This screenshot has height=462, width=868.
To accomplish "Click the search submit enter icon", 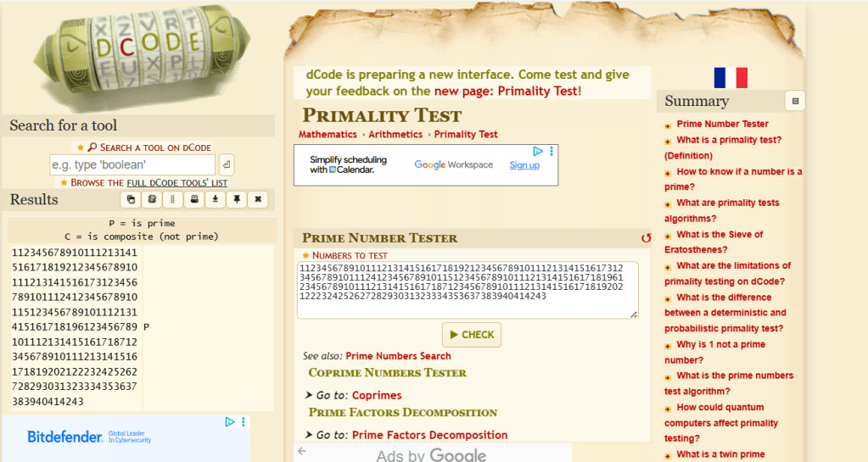I will tap(227, 164).
